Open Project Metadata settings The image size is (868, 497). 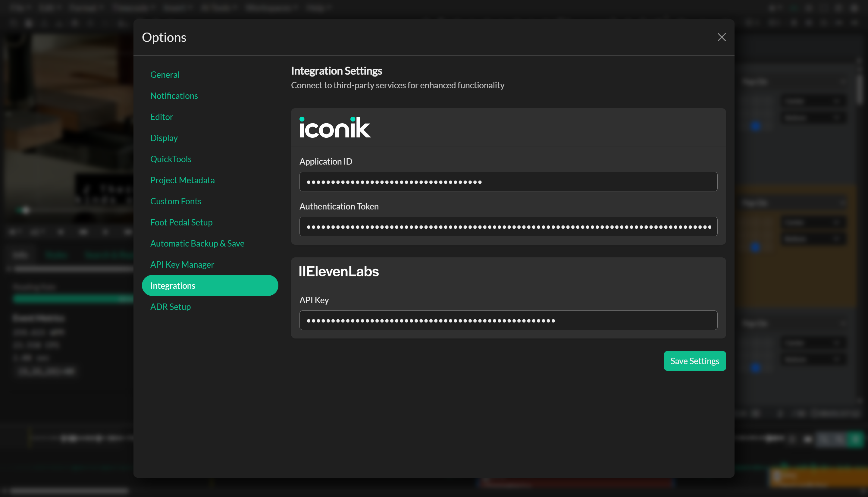coord(183,180)
